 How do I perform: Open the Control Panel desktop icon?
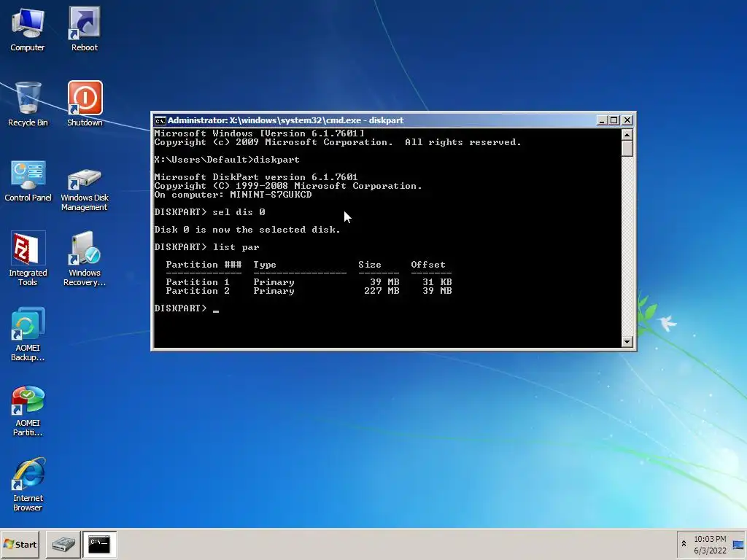click(x=28, y=181)
